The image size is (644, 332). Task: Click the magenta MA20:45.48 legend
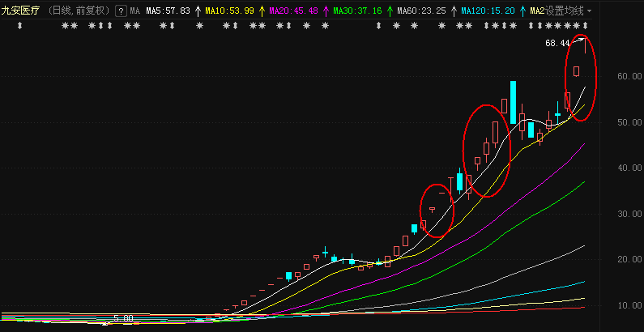click(x=292, y=11)
